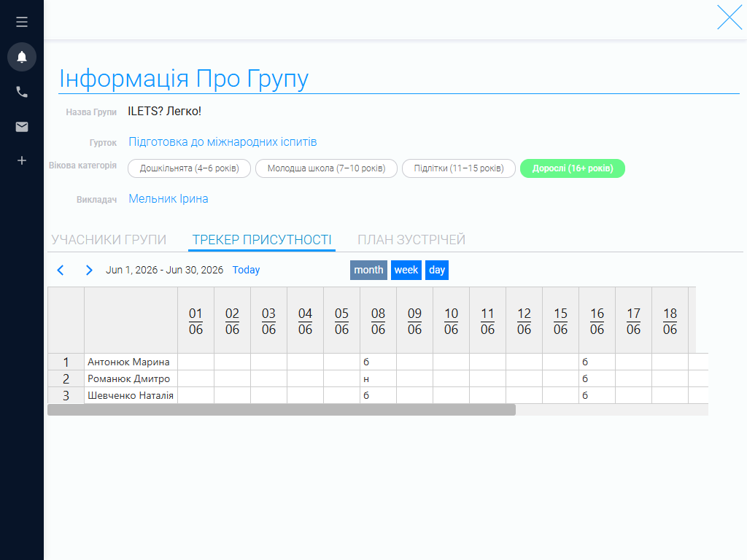Image resolution: width=747 pixels, height=560 pixels.
Task: Open teacher Мельник Ірина's profile link
Action: tap(169, 198)
